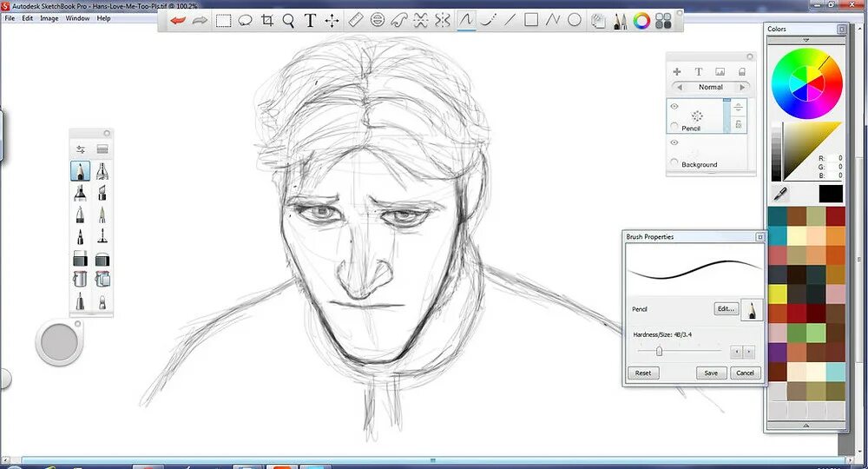This screenshot has height=469, width=868.
Task: Click Edit button in Brush Properties
Action: 727,309
